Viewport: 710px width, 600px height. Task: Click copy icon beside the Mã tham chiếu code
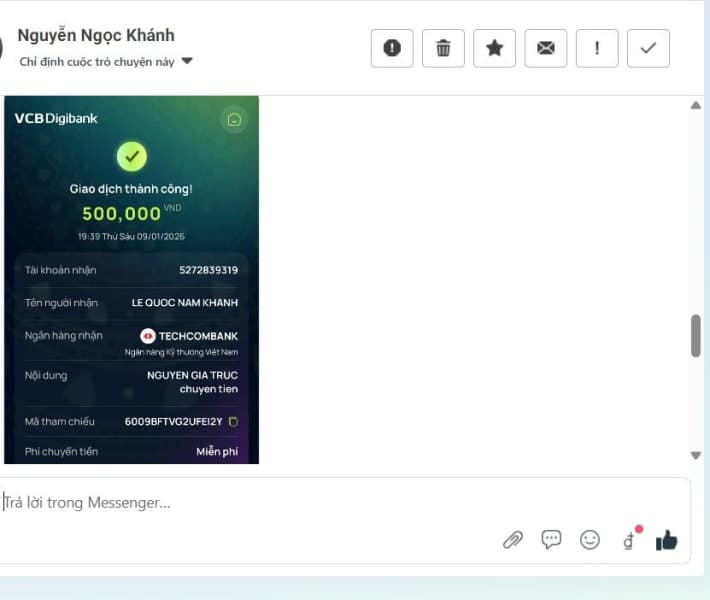tap(233, 421)
